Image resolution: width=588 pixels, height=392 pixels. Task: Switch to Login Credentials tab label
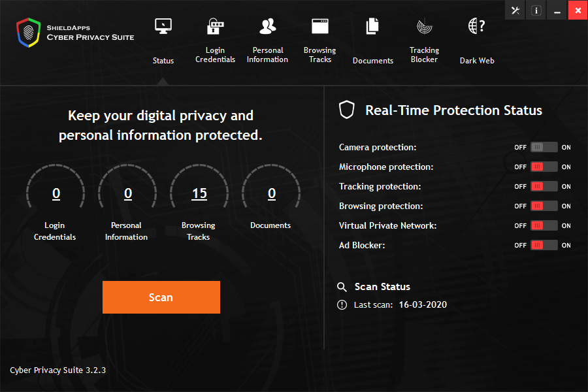pyautogui.click(x=215, y=55)
